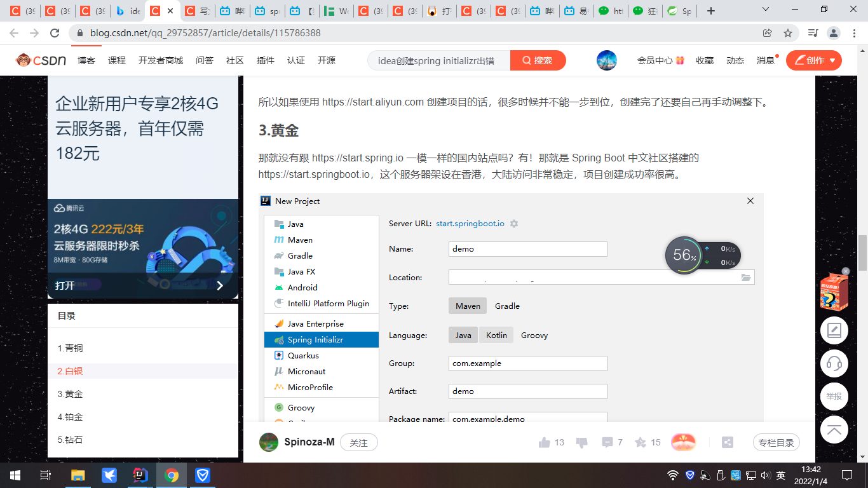Click the Chrome profile icon
This screenshot has height=488, width=868.
coord(834,33)
